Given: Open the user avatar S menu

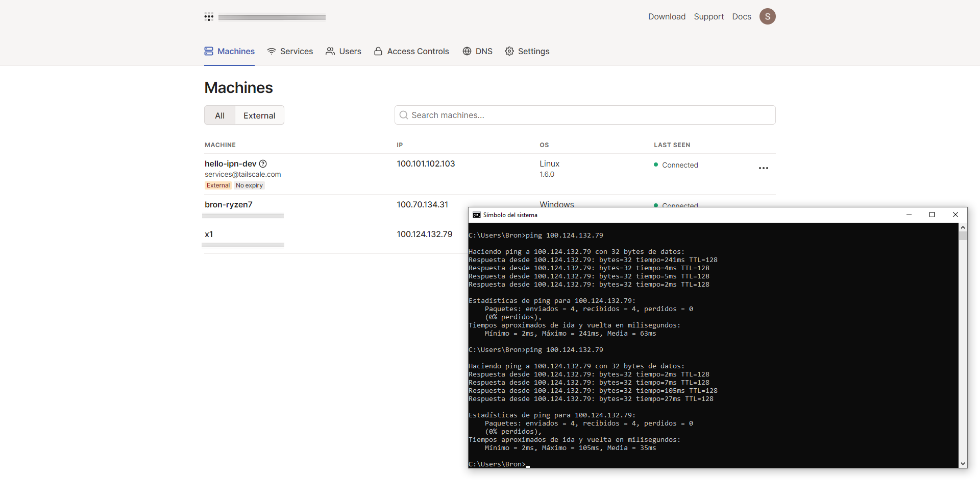Looking at the screenshot, I should click(767, 16).
